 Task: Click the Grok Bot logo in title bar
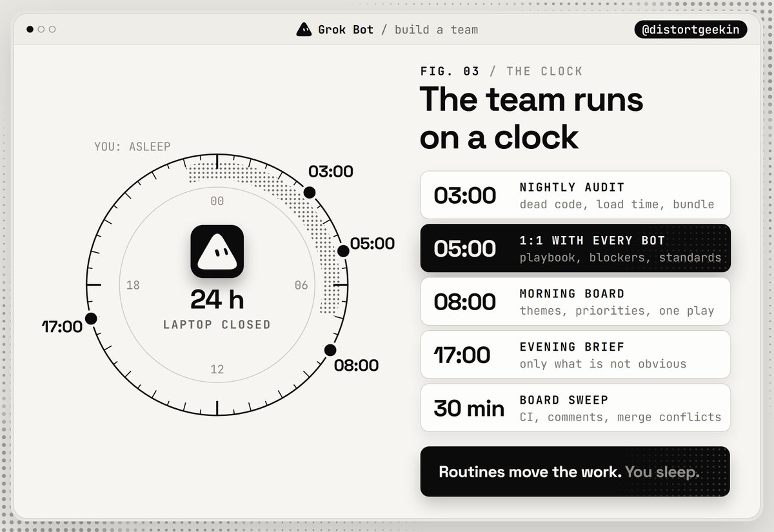tap(304, 30)
